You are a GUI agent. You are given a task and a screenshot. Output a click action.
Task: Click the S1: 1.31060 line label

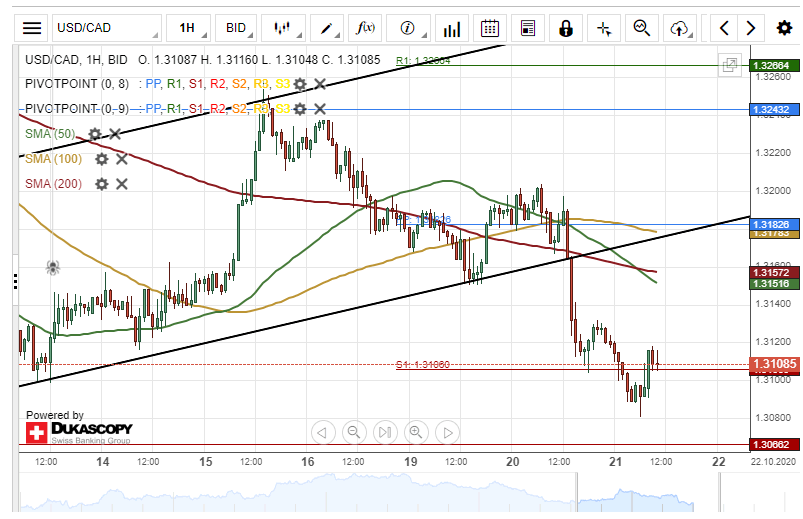pos(423,364)
